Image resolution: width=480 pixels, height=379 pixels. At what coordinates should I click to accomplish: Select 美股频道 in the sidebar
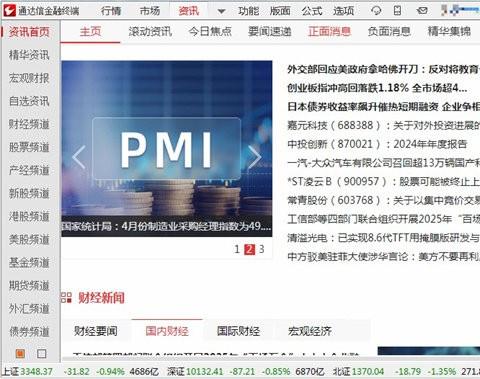(x=29, y=240)
